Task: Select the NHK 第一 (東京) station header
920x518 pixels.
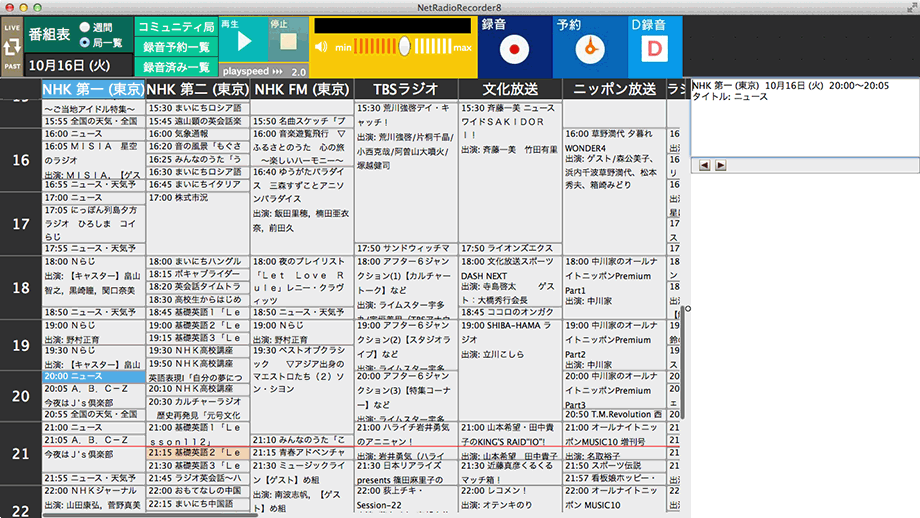Action: click(93, 89)
